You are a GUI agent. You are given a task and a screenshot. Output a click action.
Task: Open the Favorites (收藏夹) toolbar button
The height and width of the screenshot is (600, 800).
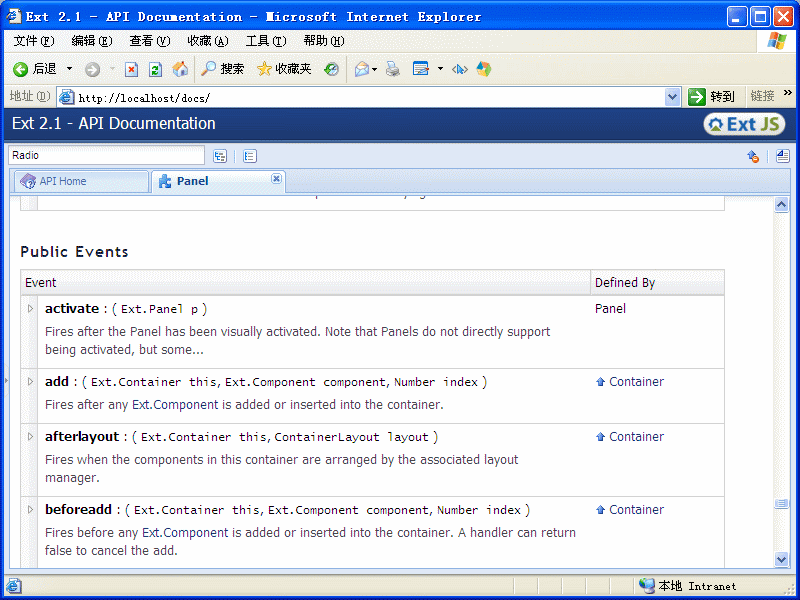pyautogui.click(x=284, y=69)
